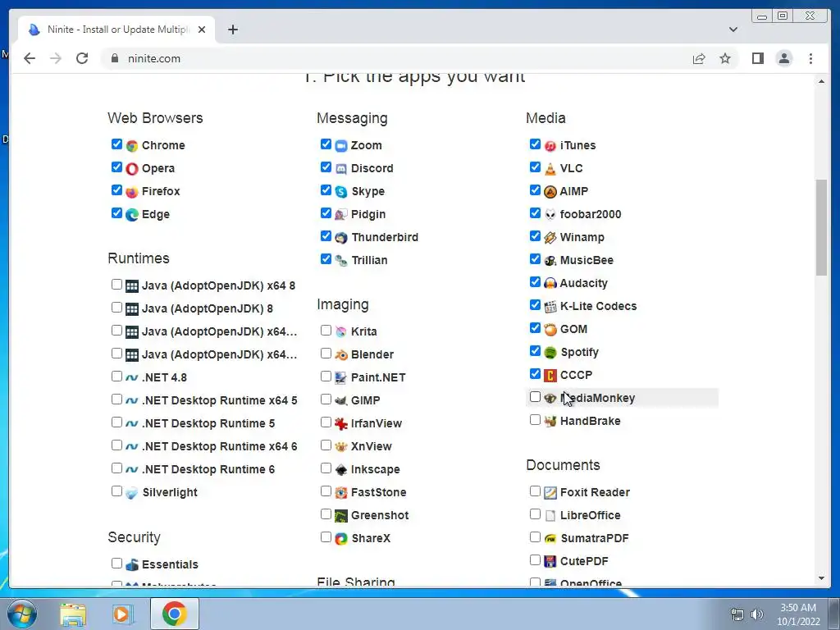Click the Skype app icon
Viewport: 840px width, 630px height.
point(341,192)
